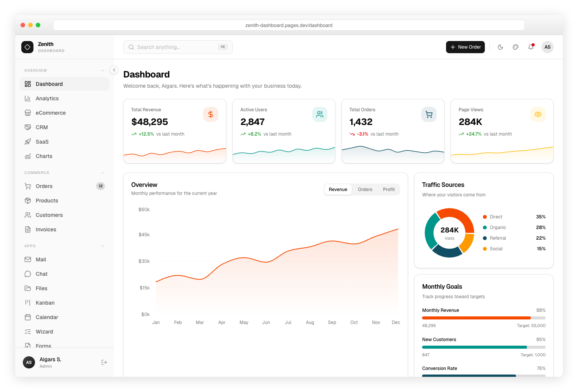Click the New Order button
This screenshot has height=392, width=578.
[x=465, y=47]
